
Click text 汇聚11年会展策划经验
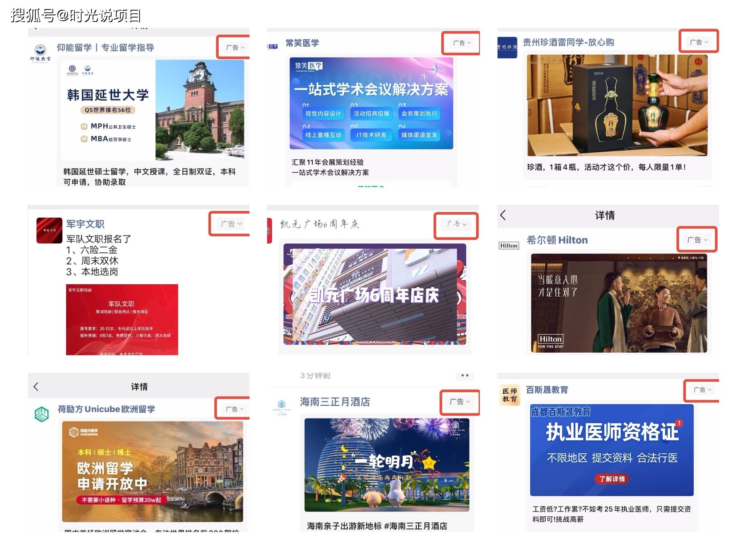(x=328, y=162)
